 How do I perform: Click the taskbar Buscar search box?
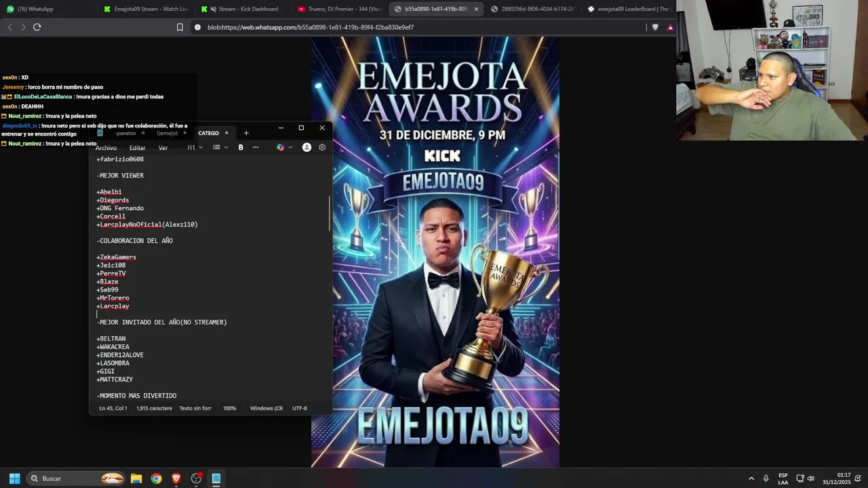(x=76, y=479)
